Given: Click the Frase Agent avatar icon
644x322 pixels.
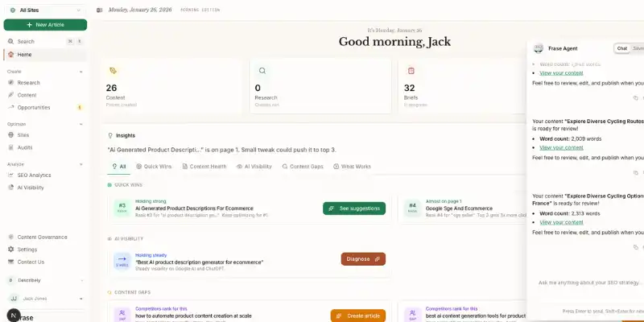Looking at the screenshot, I should [538, 48].
